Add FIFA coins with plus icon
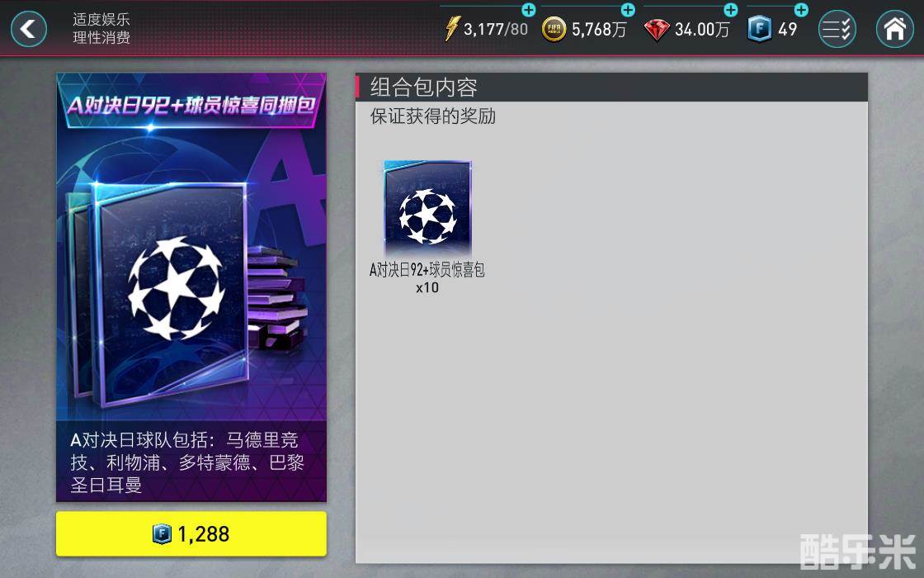This screenshot has width=924, height=578. (628, 9)
